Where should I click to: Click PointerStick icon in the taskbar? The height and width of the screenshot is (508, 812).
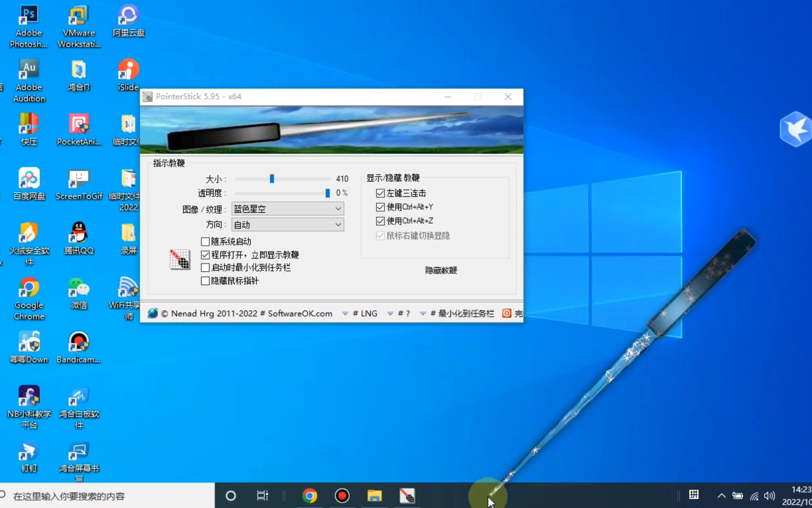pyautogui.click(x=407, y=496)
